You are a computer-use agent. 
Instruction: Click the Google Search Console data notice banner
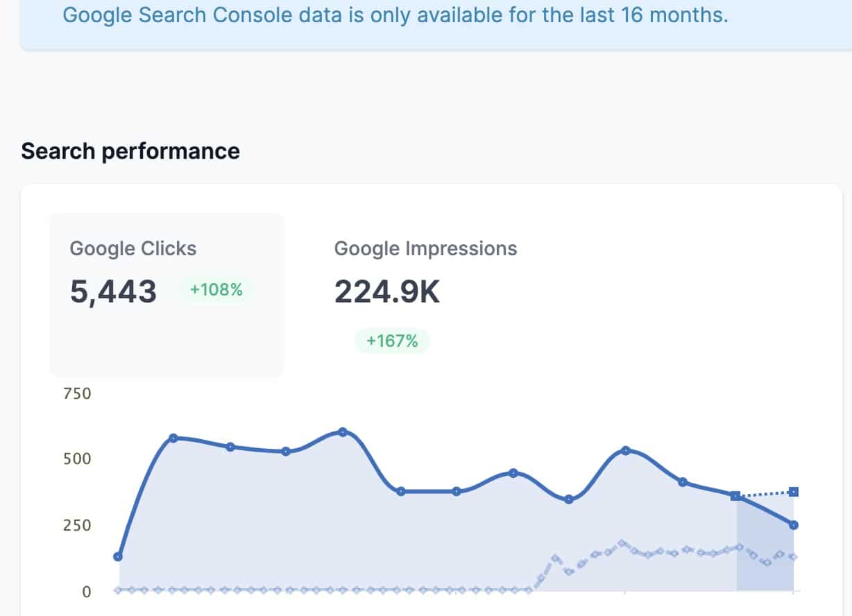[x=395, y=16]
